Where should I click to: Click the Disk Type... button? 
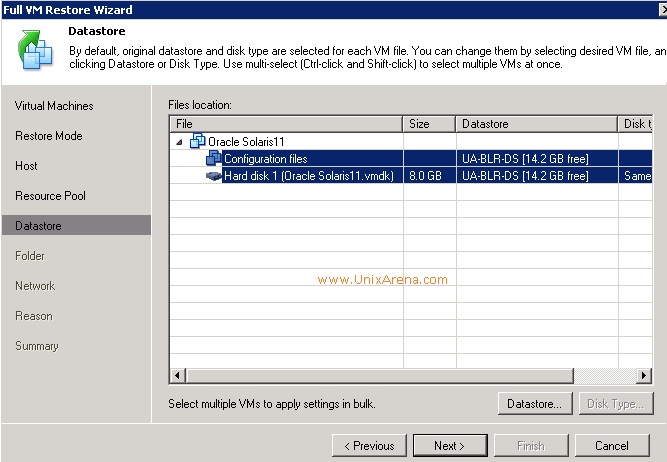point(616,403)
